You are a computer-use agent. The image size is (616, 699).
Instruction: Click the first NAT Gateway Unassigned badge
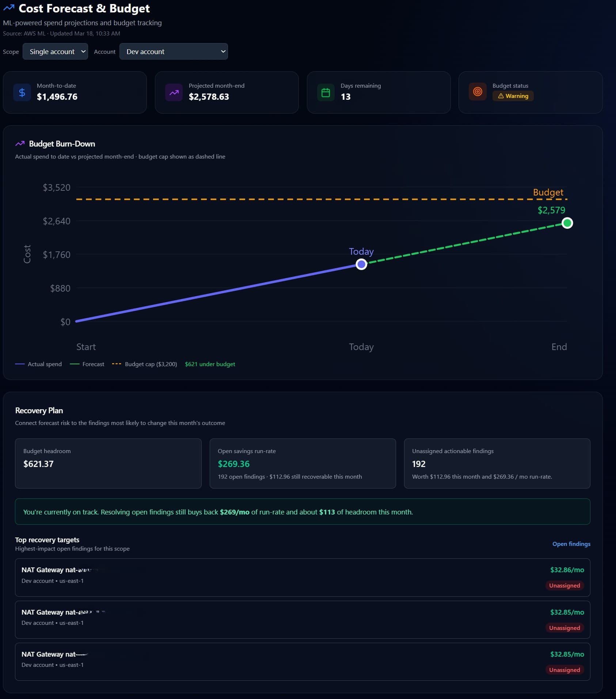pos(564,585)
